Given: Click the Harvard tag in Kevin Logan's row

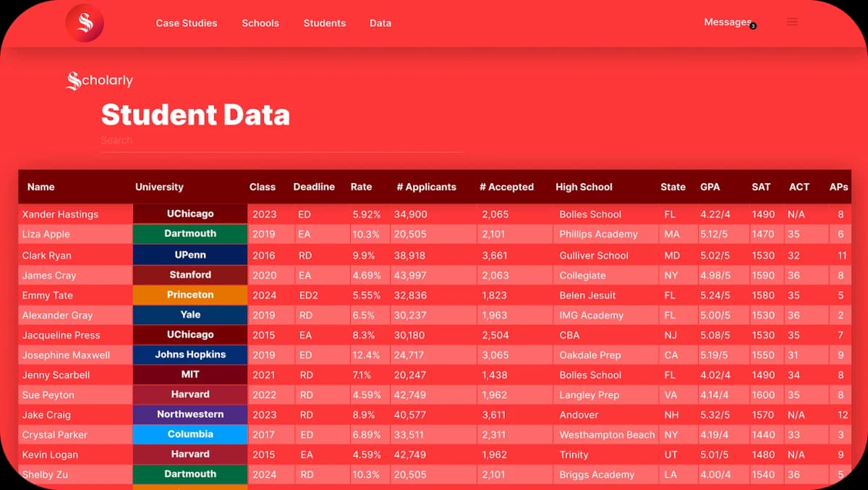Looking at the screenshot, I should pyautogui.click(x=190, y=454).
